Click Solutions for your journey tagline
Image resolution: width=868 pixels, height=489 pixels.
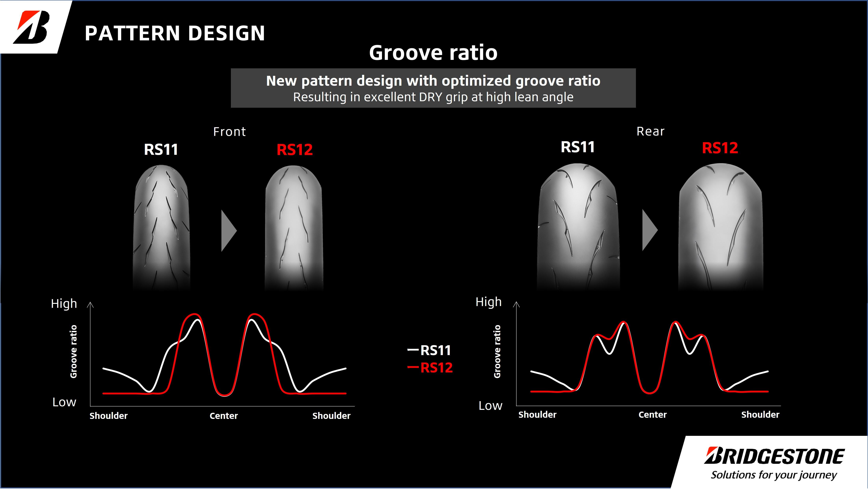coord(774,475)
